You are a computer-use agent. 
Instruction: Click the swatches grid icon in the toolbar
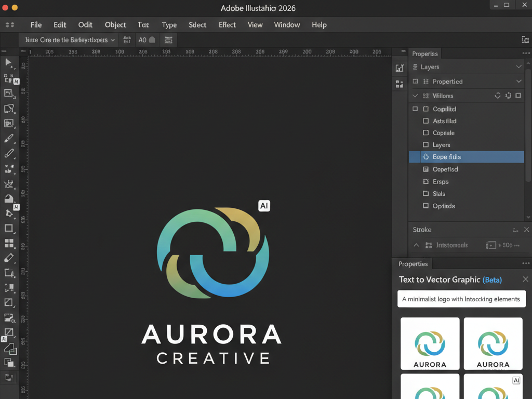[9, 243]
